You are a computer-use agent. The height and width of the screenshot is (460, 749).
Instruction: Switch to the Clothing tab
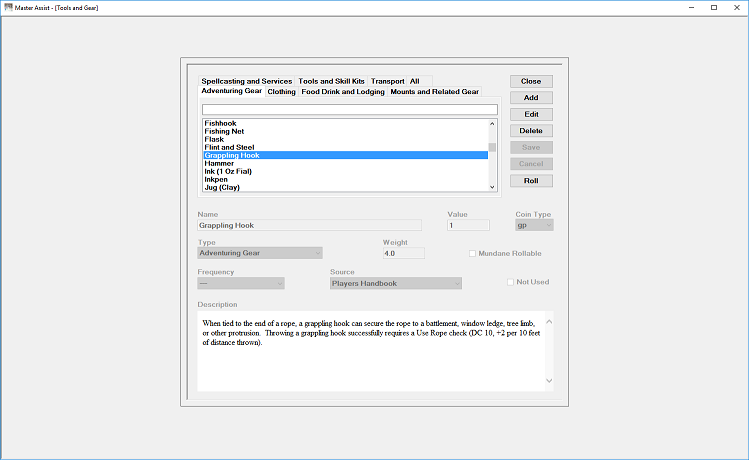[281, 92]
